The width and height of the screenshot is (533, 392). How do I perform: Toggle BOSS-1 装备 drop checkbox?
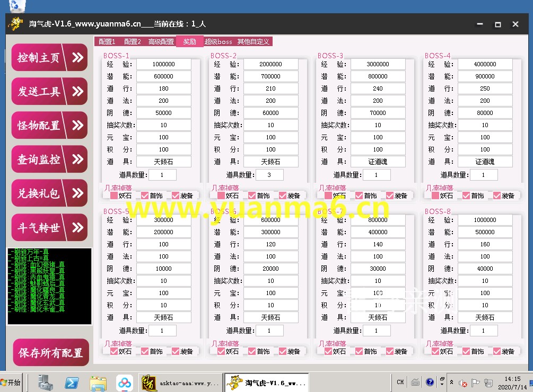(x=176, y=195)
